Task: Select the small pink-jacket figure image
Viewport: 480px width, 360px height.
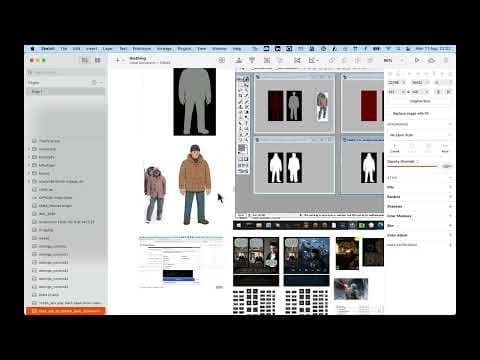Action: coord(155,194)
